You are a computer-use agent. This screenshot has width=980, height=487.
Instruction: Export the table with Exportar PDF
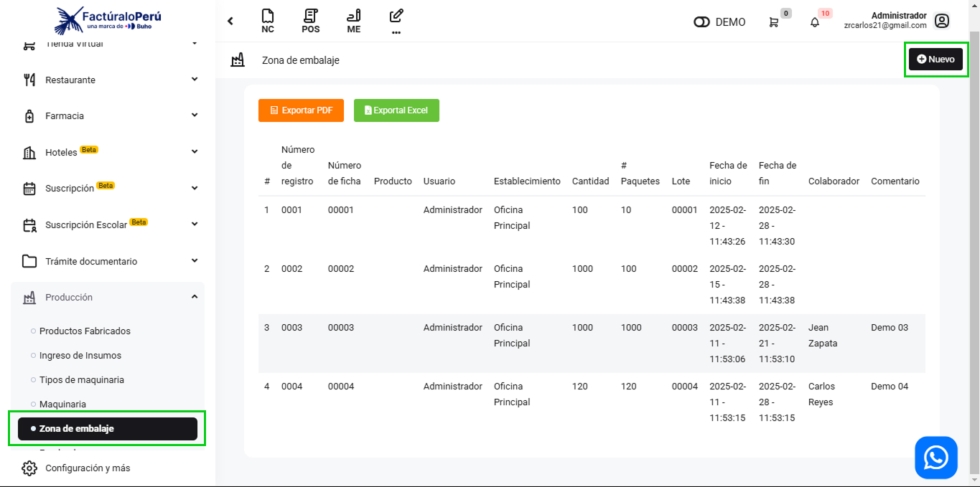pyautogui.click(x=301, y=110)
